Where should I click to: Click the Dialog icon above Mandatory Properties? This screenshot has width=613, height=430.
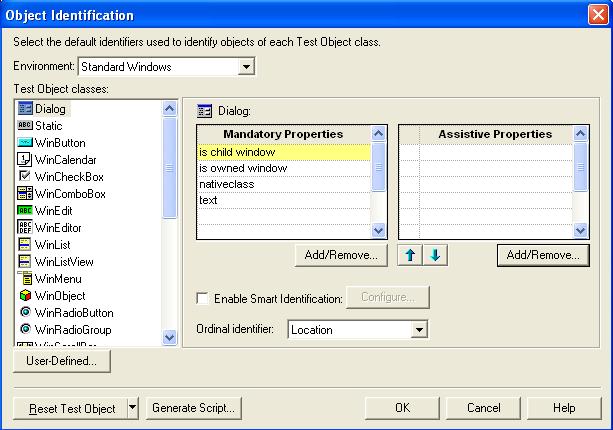coord(204,111)
